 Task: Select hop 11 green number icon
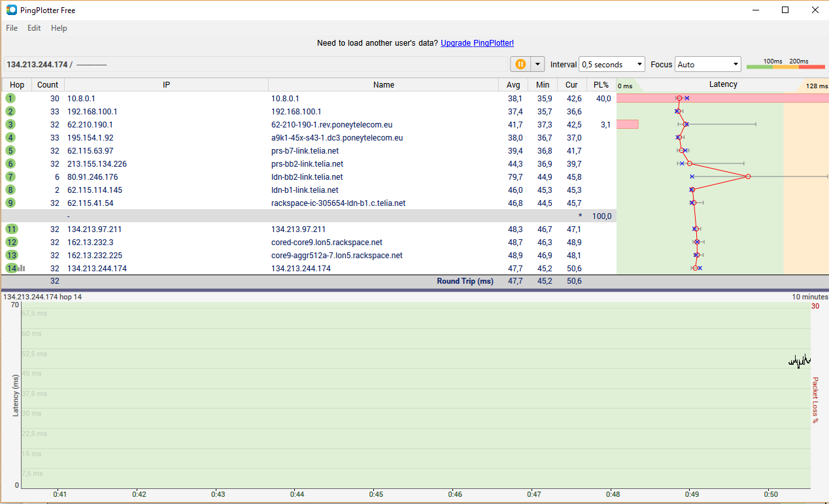pyautogui.click(x=12, y=229)
